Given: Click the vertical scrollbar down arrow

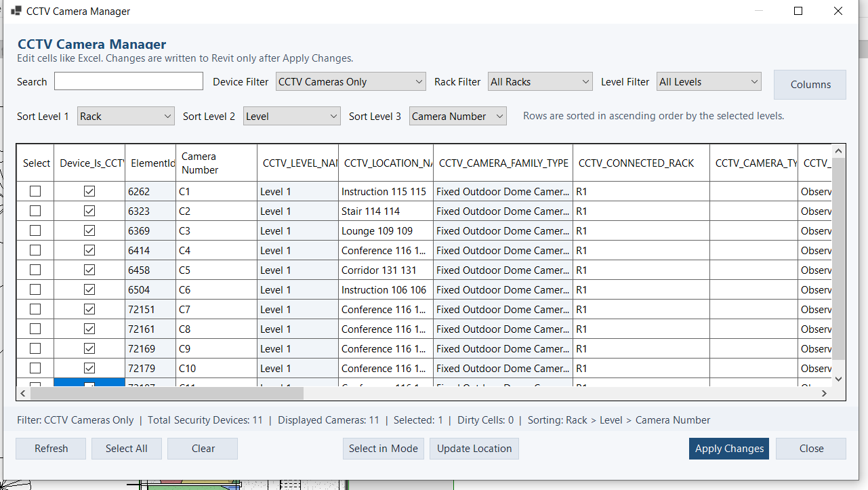Looking at the screenshot, I should coord(838,379).
